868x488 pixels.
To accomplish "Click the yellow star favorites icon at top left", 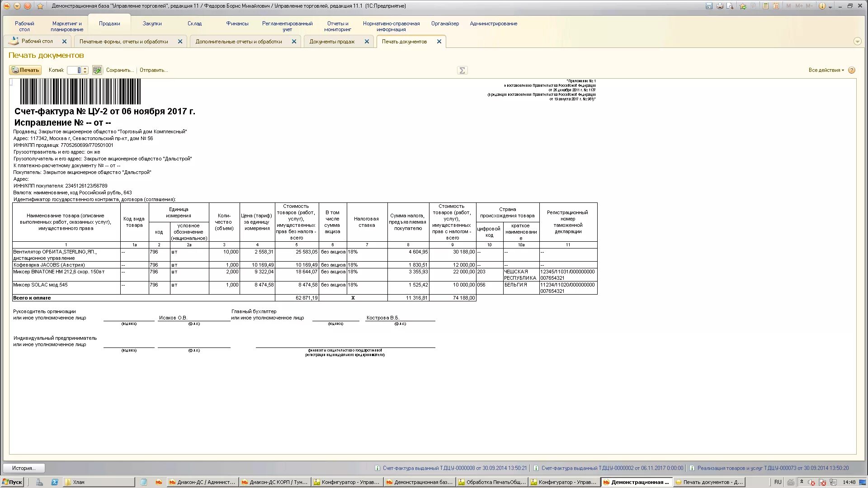I will pyautogui.click(x=40, y=6).
